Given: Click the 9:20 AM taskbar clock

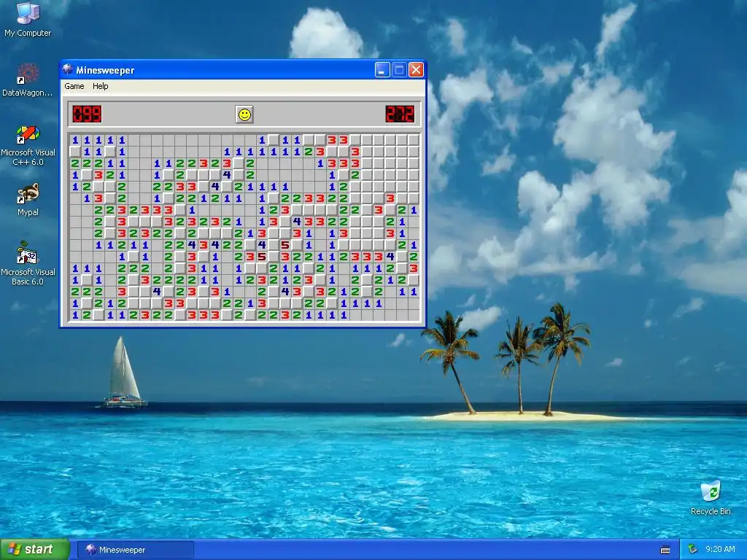Looking at the screenshot, I should [720, 549].
